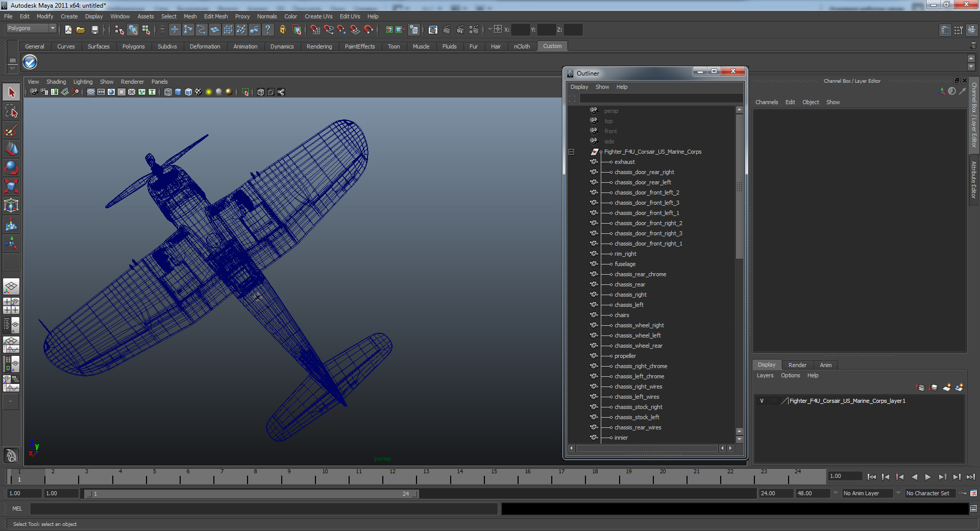The image size is (980, 531).
Task: Open the No Character Set dropdown
Action: [x=931, y=493]
